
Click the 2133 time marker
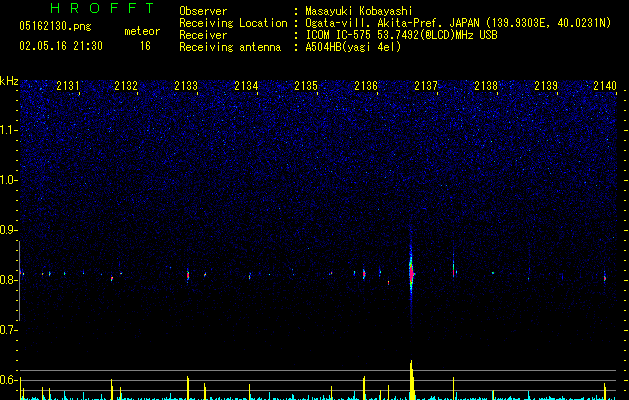coord(186,86)
